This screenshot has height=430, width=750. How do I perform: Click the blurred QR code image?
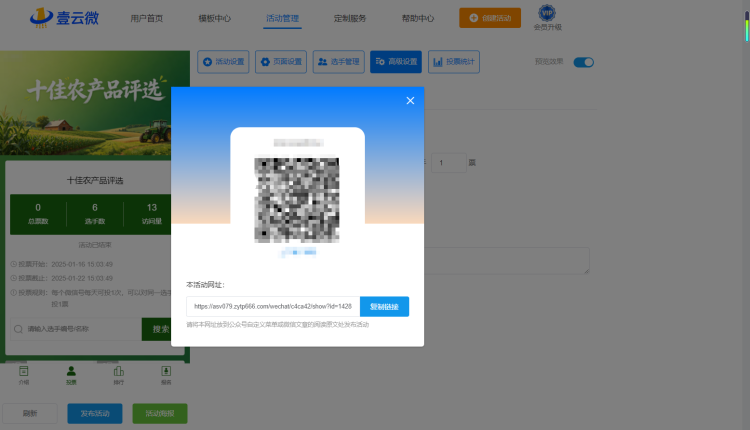[297, 200]
